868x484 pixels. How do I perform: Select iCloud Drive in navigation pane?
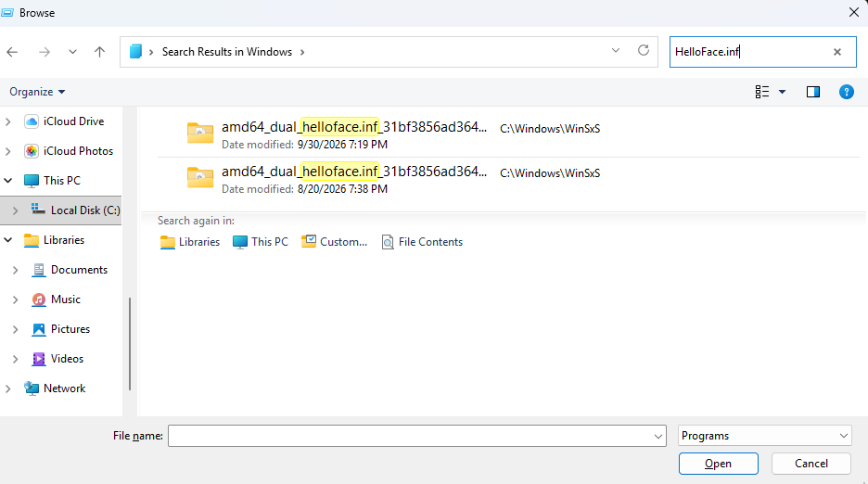pos(73,121)
